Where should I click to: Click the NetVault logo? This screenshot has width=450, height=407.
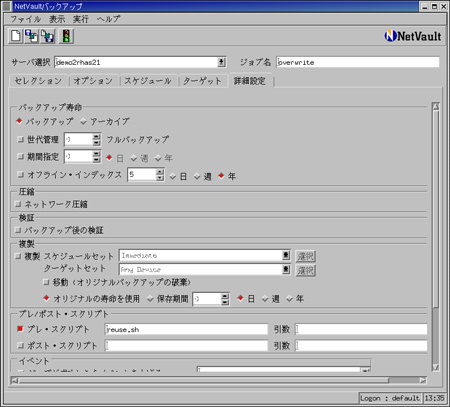click(413, 36)
